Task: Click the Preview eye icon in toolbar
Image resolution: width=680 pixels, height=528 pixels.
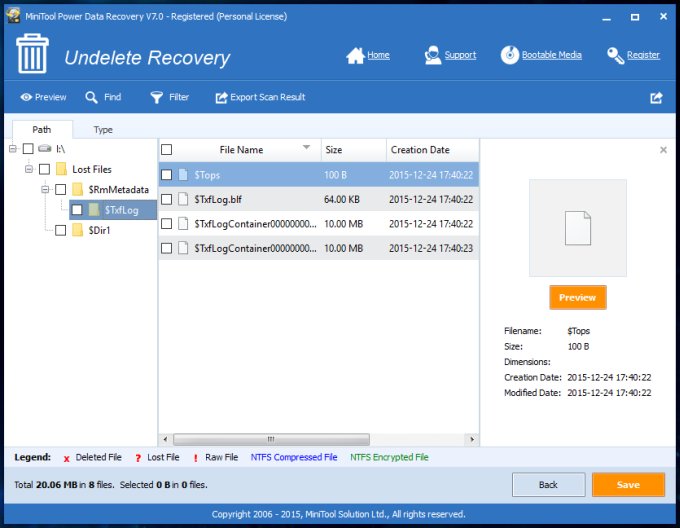Action: pos(26,97)
